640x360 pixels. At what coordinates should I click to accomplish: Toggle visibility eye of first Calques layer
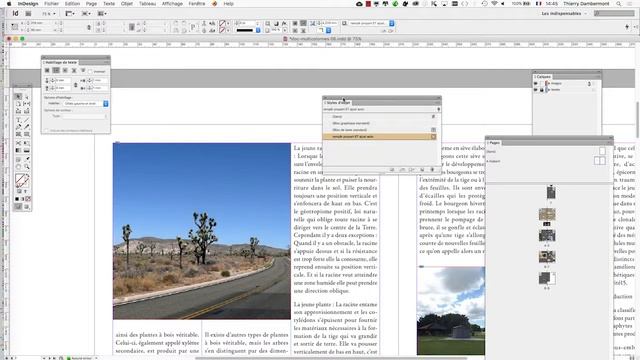536,83
